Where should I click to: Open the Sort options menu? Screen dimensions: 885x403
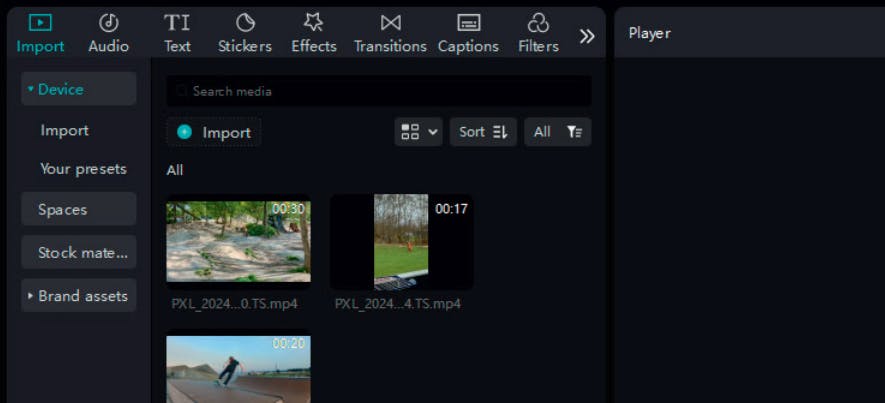[x=483, y=132]
